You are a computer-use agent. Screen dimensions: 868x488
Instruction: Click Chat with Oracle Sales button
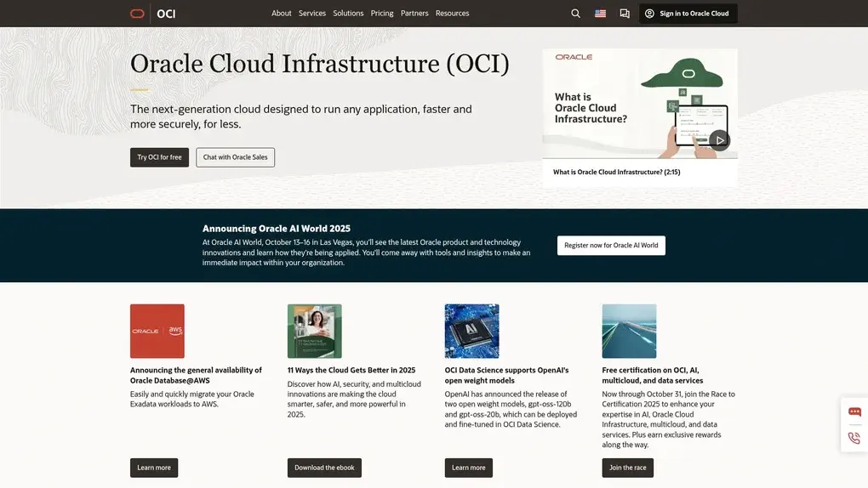235,157
